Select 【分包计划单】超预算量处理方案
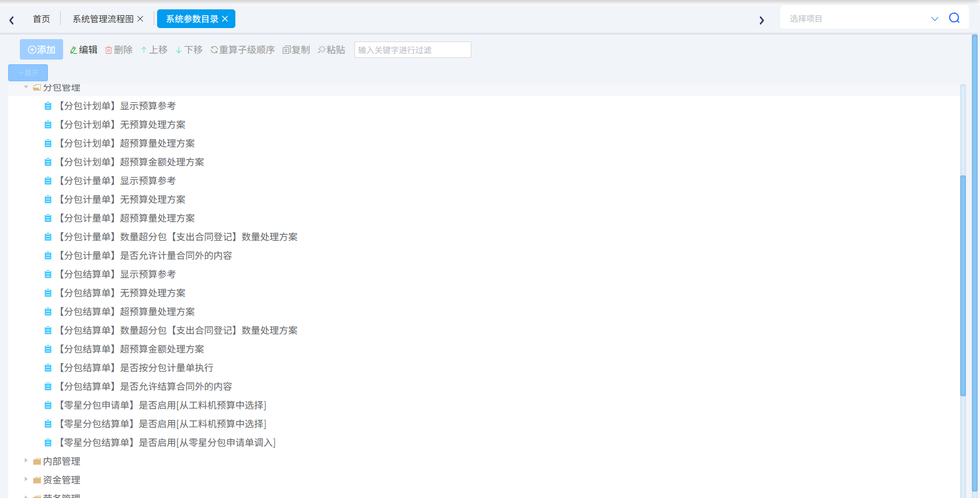This screenshot has height=498, width=980. (126, 143)
